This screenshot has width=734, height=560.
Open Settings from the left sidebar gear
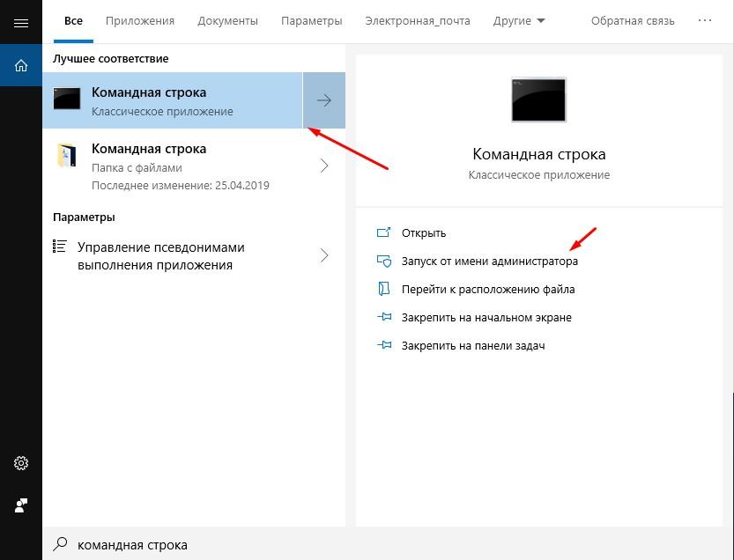coord(20,462)
